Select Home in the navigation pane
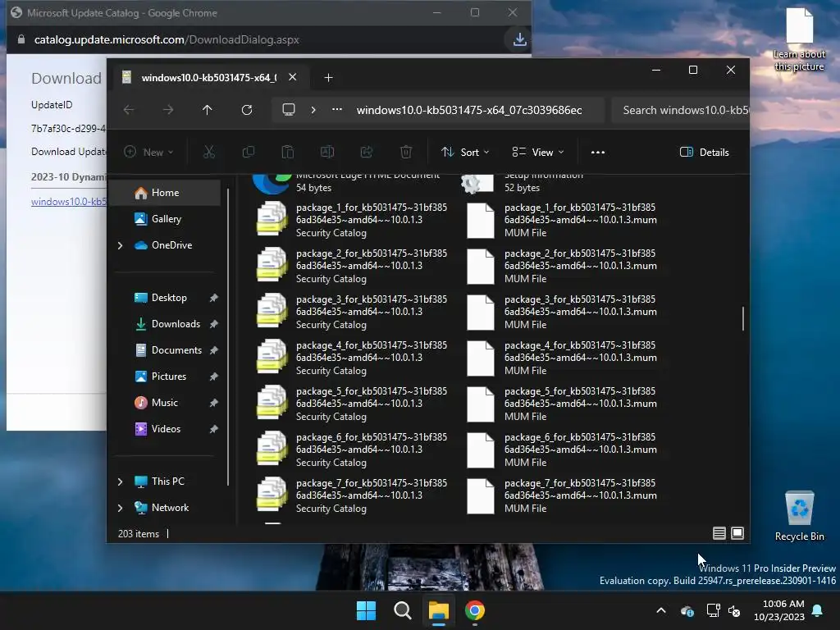840x630 pixels. (165, 193)
